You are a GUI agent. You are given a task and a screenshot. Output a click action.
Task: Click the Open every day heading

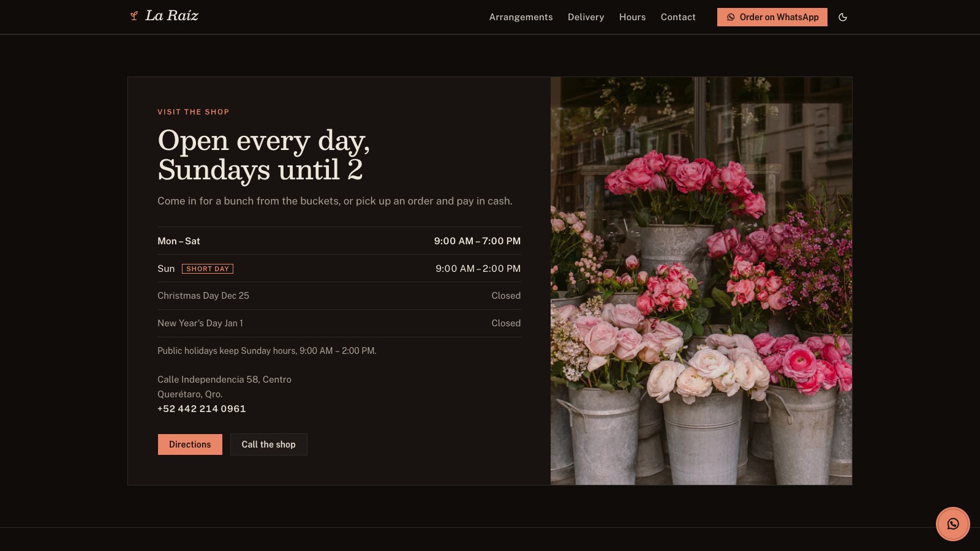tap(264, 155)
